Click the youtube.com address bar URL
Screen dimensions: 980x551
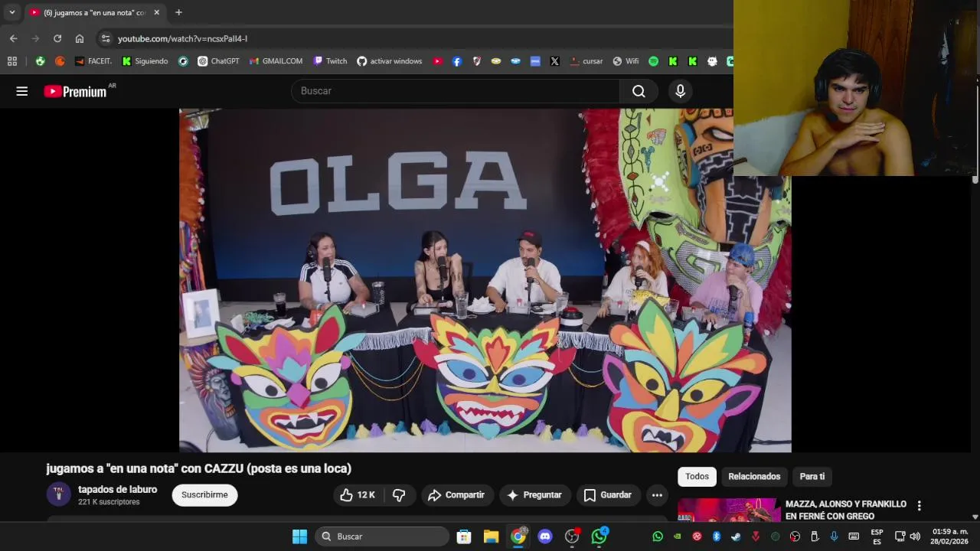coord(182,38)
